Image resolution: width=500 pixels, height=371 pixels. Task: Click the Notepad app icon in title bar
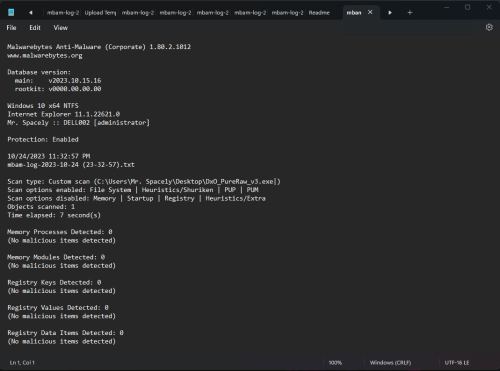[11, 13]
